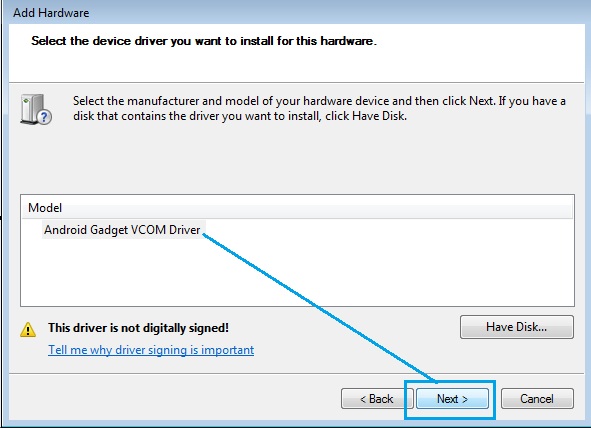The image size is (591, 428).
Task: Click "This driver is not digitally signed!" text
Action: (x=138, y=328)
